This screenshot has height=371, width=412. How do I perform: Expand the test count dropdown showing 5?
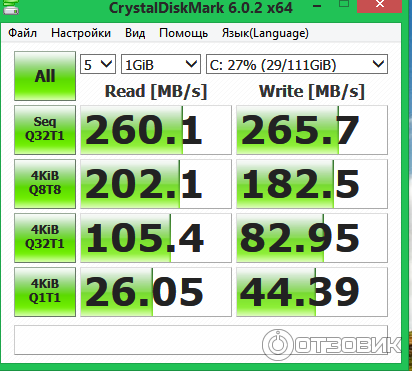click(x=98, y=64)
